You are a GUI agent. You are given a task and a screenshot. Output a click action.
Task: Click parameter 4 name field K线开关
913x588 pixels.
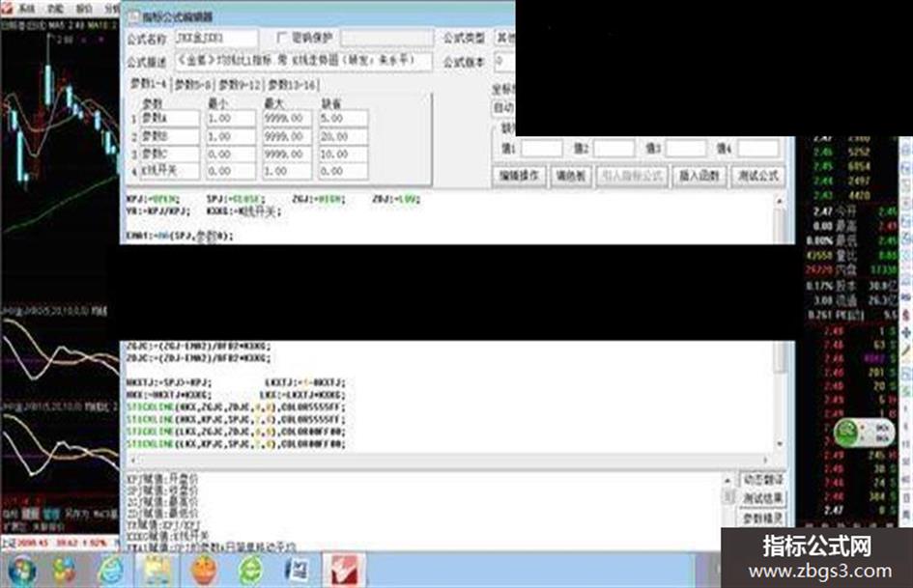click(x=170, y=171)
